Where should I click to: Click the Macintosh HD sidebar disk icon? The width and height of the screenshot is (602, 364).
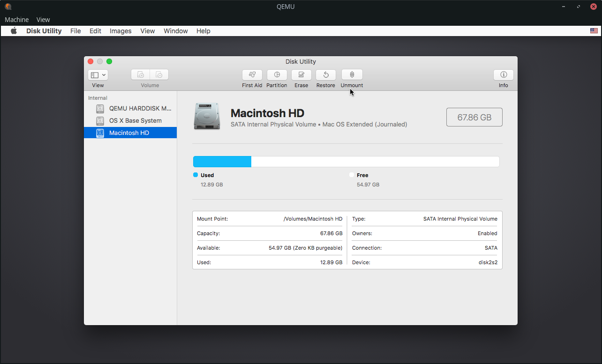[100, 133]
